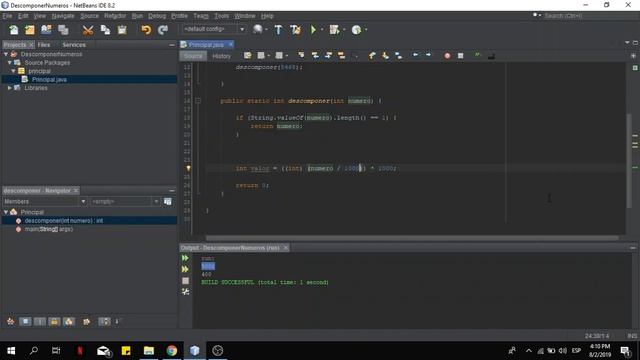The image size is (640, 360).
Task: Open the Source menu
Action: [89, 16]
